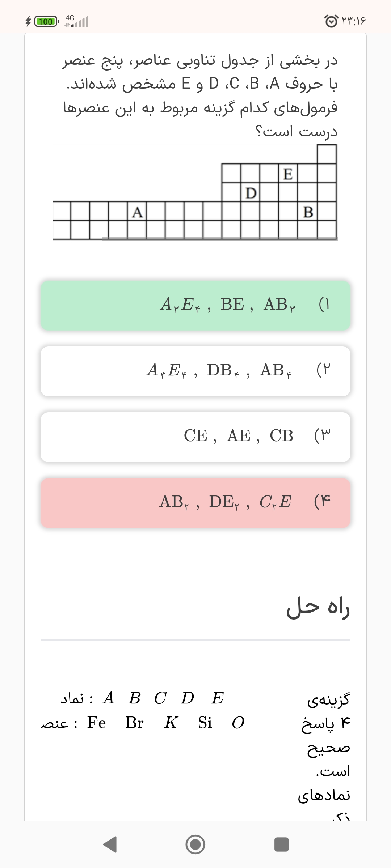Image resolution: width=391 pixels, height=868 pixels.
Task: Tap the status bar clock time
Action: pos(354,21)
